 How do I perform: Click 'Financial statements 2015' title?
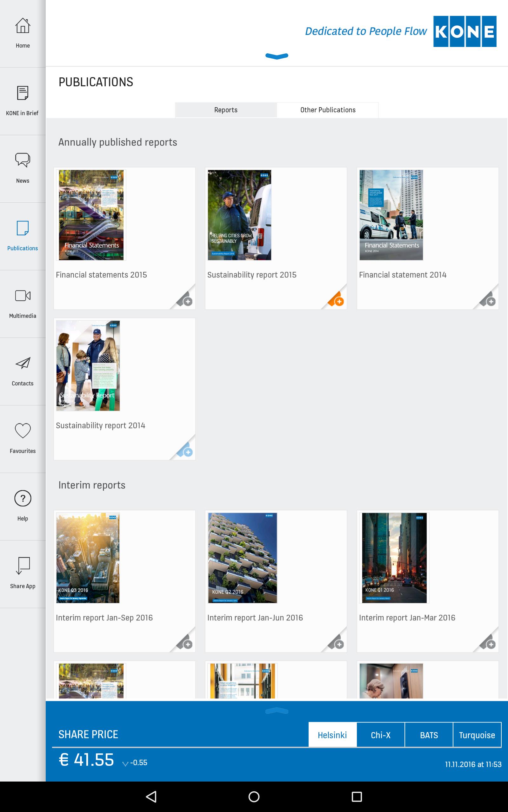pos(102,275)
